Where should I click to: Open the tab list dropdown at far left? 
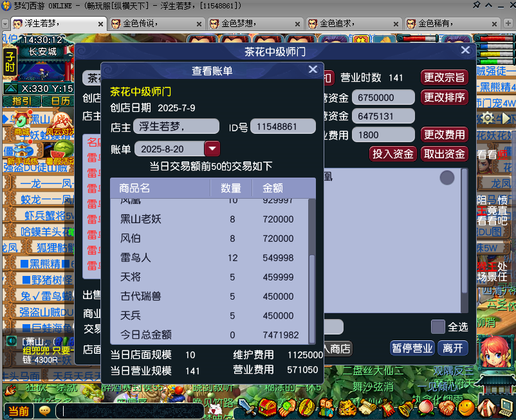point(5,24)
